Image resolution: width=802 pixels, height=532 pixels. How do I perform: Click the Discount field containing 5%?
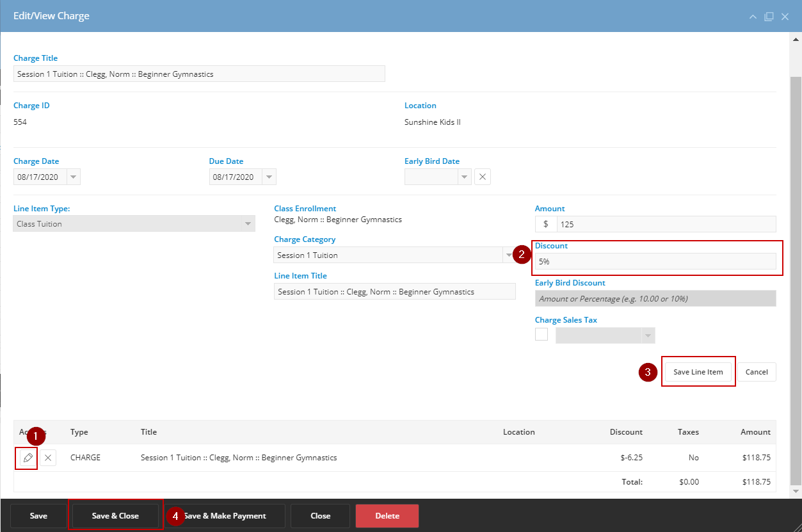[655, 261]
